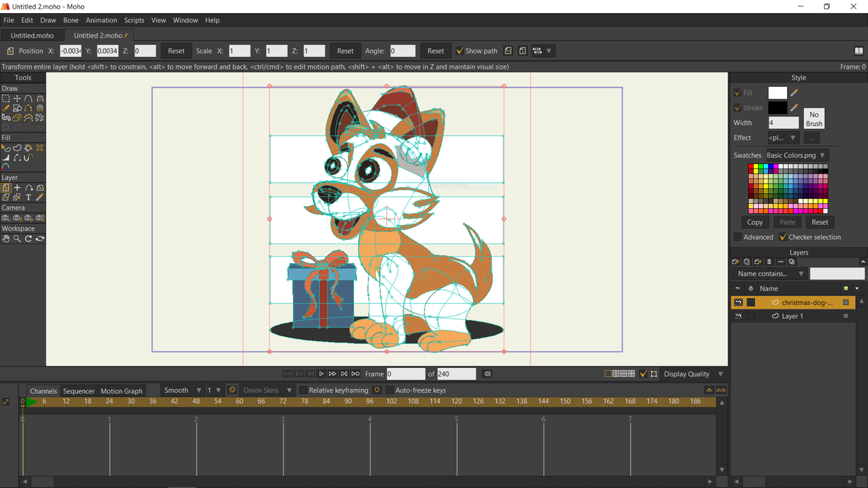Open the Display Quality dropdown
868x488 pixels.
694,374
